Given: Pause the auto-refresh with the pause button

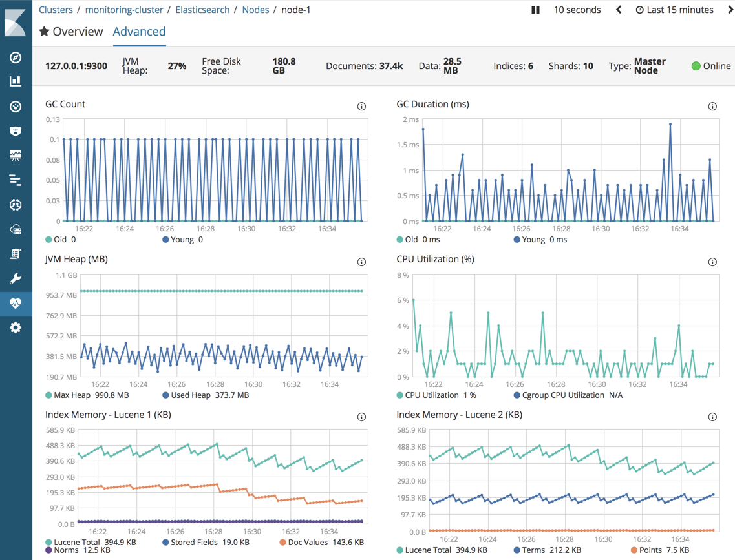Looking at the screenshot, I should pos(535,10).
